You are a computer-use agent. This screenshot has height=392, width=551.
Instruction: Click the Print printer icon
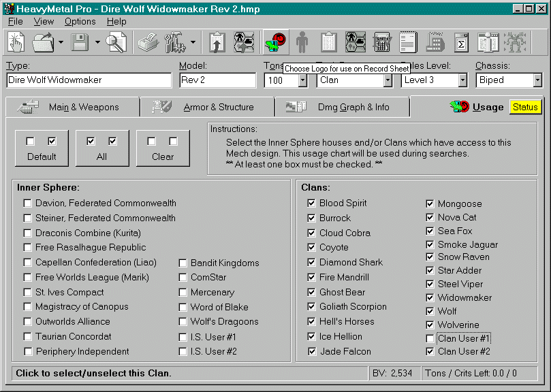coord(148,42)
